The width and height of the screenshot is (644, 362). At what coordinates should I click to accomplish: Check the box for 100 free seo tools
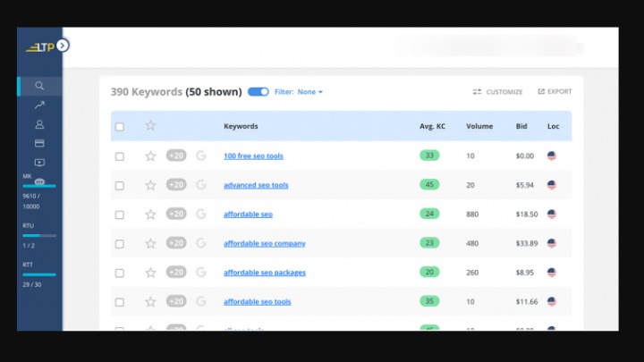click(x=120, y=156)
